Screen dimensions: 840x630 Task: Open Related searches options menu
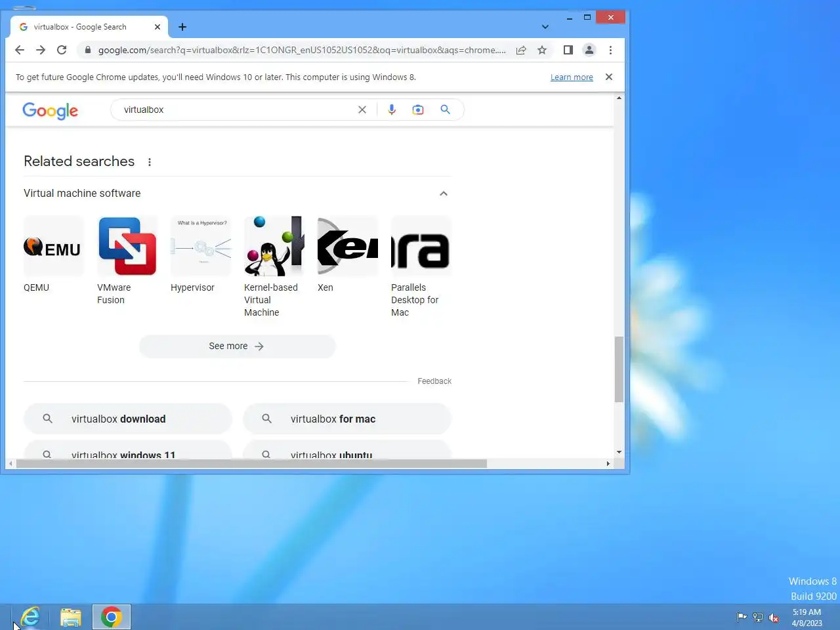point(150,162)
